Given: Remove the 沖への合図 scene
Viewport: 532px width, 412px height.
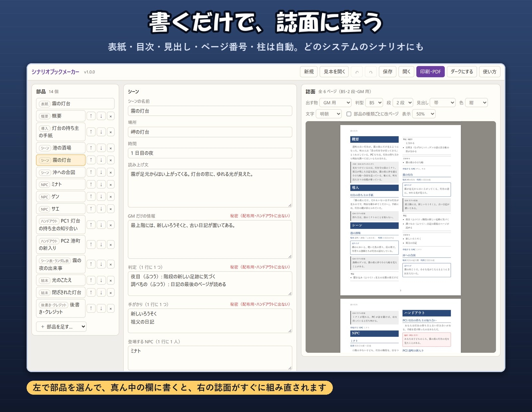Looking at the screenshot, I should (111, 172).
